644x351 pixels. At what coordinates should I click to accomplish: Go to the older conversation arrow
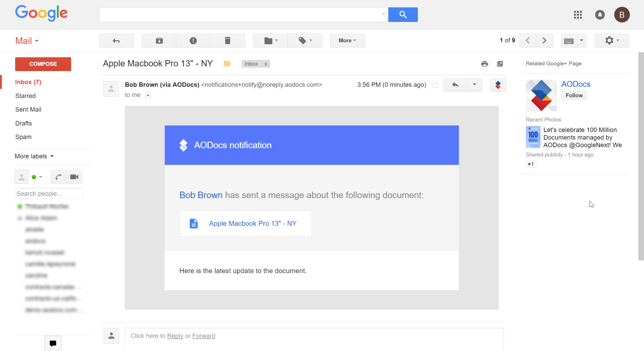pos(544,41)
